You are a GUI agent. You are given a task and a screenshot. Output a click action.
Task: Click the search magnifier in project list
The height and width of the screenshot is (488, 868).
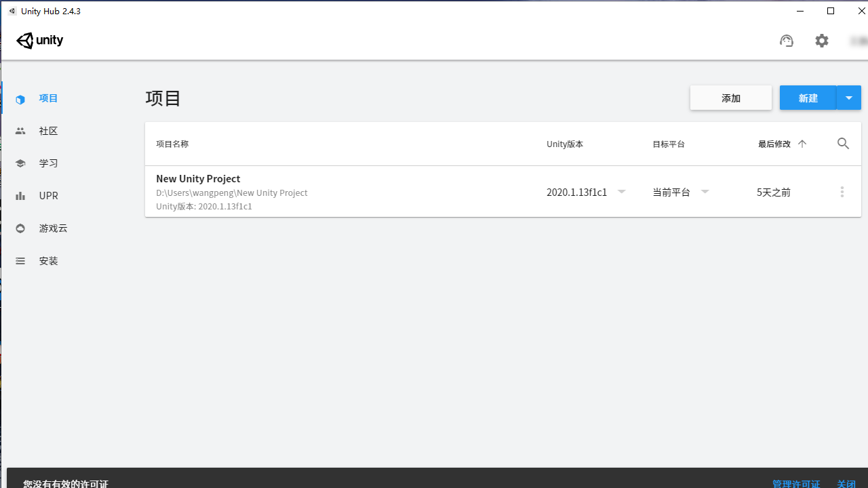[x=843, y=144]
